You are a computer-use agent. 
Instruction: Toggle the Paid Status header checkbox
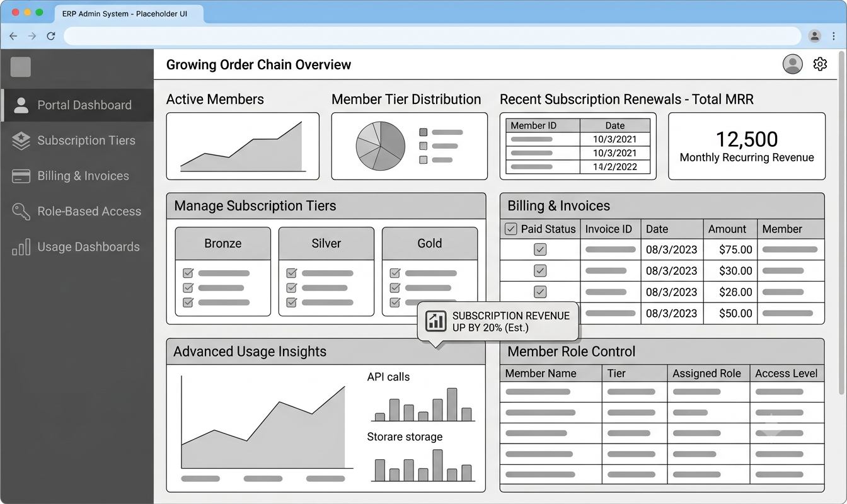[x=511, y=229]
